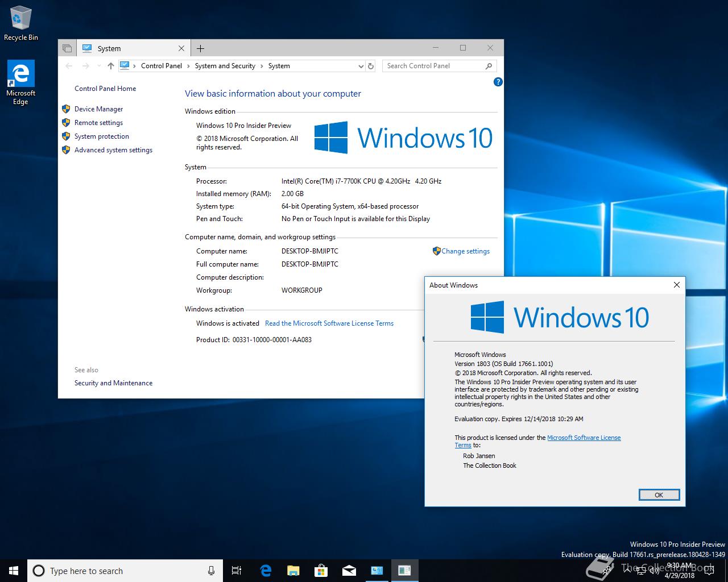Close the System tab
Viewport: 728px width, 582px height.
[x=181, y=48]
